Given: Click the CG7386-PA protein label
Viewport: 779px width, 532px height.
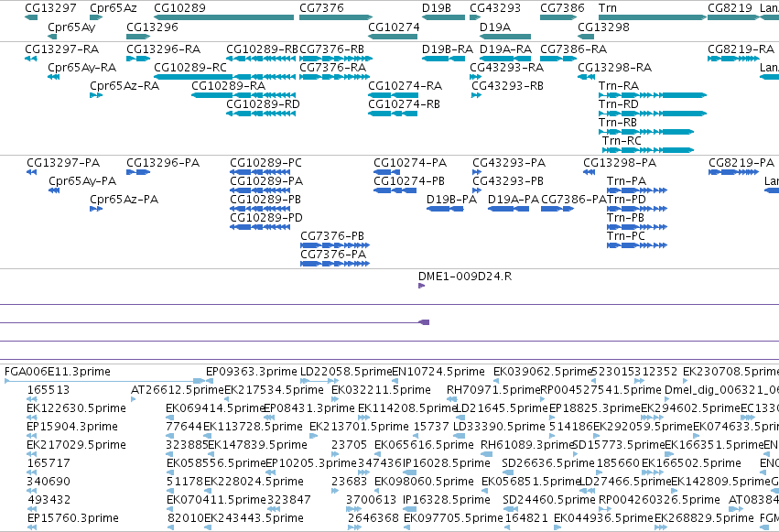Looking at the screenshot, I should 574,200.
